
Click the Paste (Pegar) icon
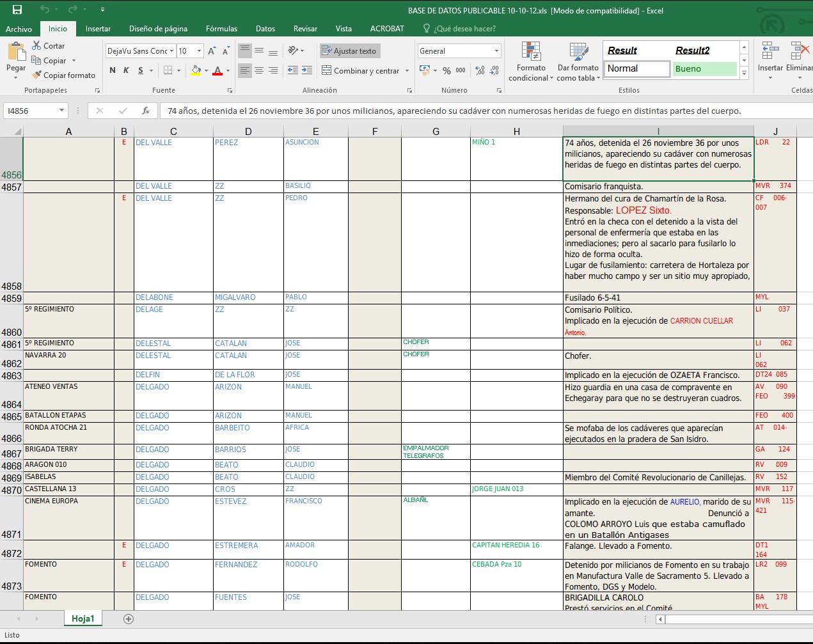[16, 52]
